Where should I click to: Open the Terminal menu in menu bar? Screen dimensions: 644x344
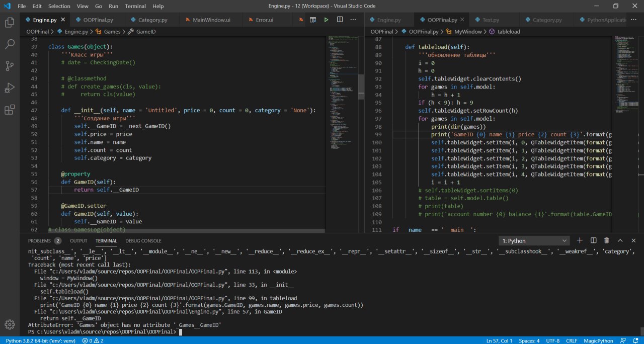coord(135,6)
